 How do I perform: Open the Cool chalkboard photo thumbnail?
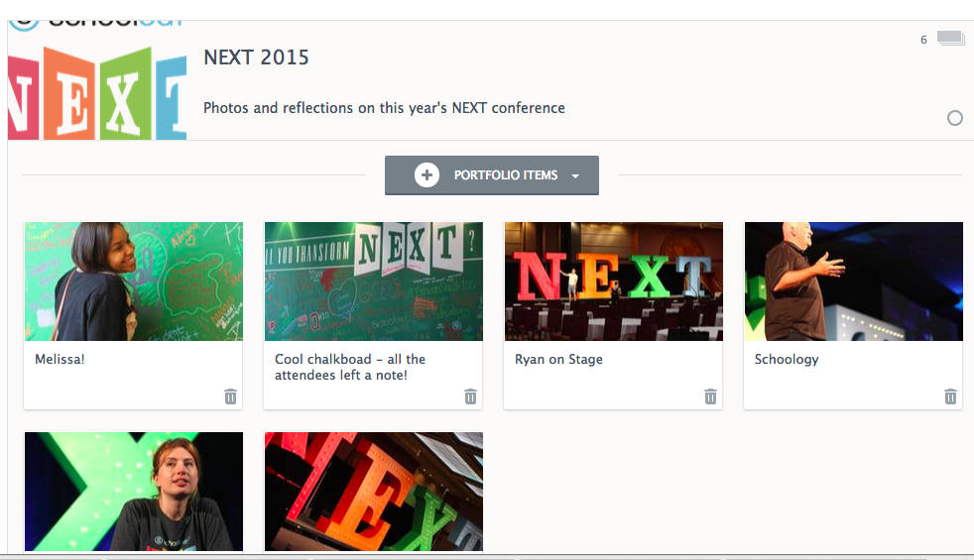pos(373,281)
